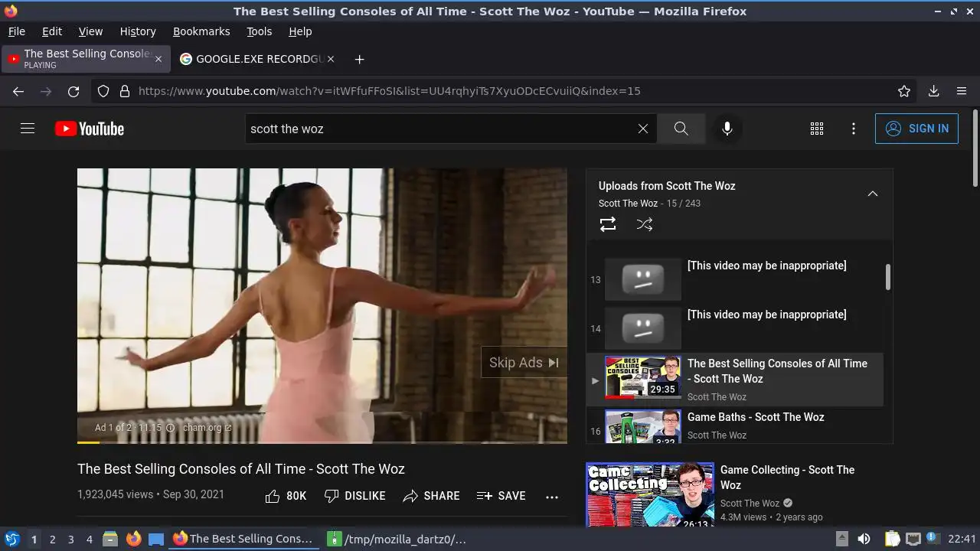The width and height of the screenshot is (980, 551).
Task: Open the Scott The Woz playlist channel link
Action: (628, 204)
